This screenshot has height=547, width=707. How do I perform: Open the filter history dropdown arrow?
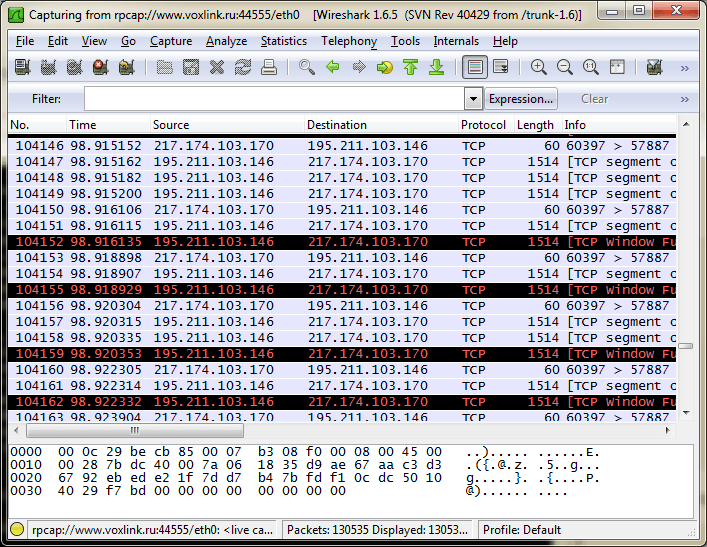[473, 99]
